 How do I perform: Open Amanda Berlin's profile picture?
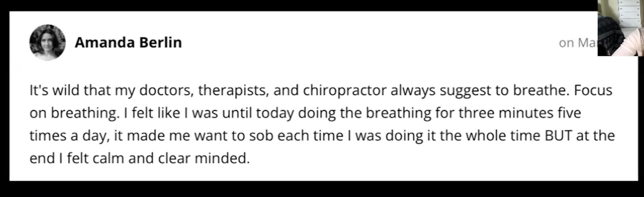(x=47, y=42)
